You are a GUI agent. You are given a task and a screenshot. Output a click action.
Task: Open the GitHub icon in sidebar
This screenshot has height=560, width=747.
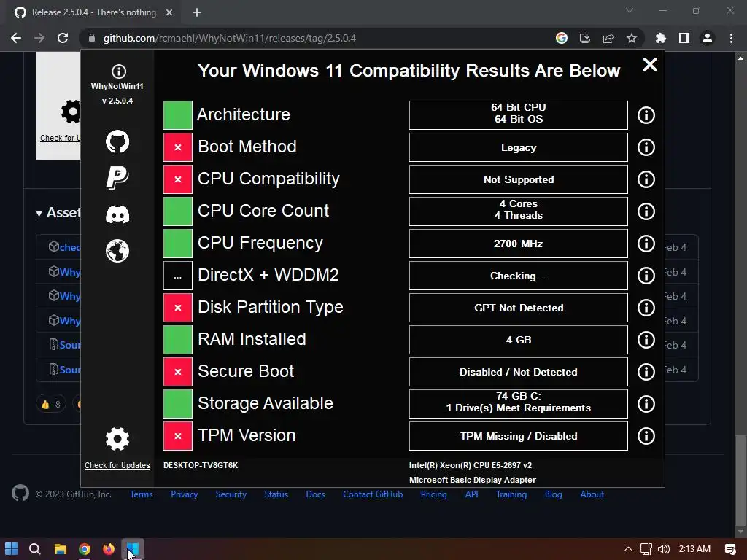tap(117, 141)
